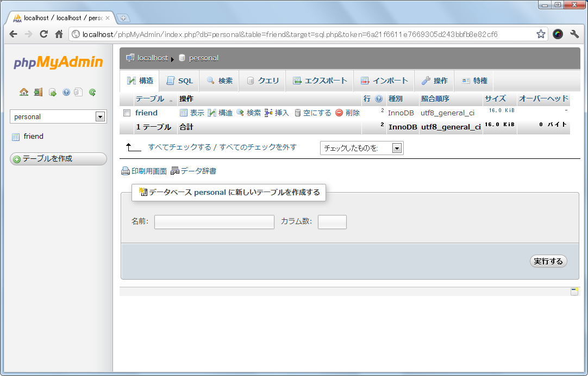The width and height of the screenshot is (588, 376).
Task: Click the phpMyAdmin logo
Action: coord(58,63)
